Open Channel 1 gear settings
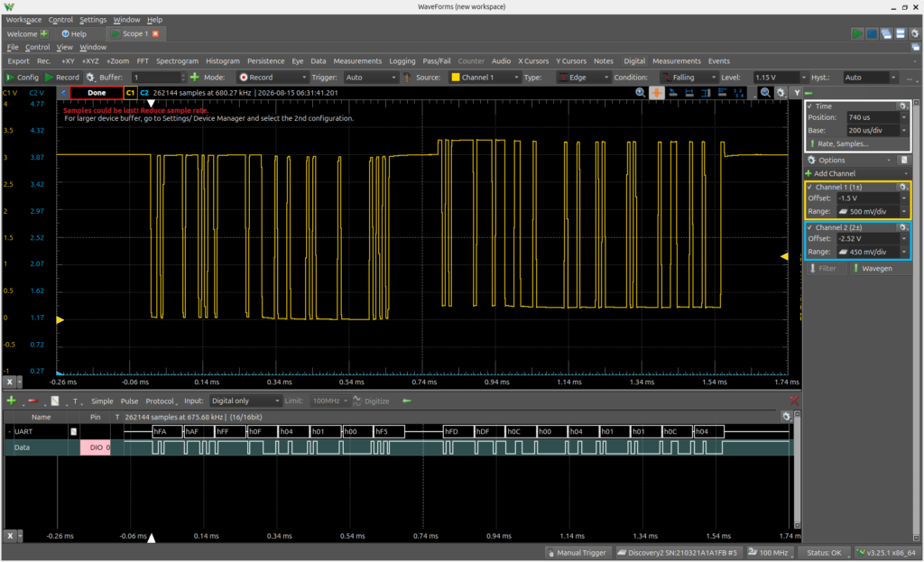 (902, 187)
